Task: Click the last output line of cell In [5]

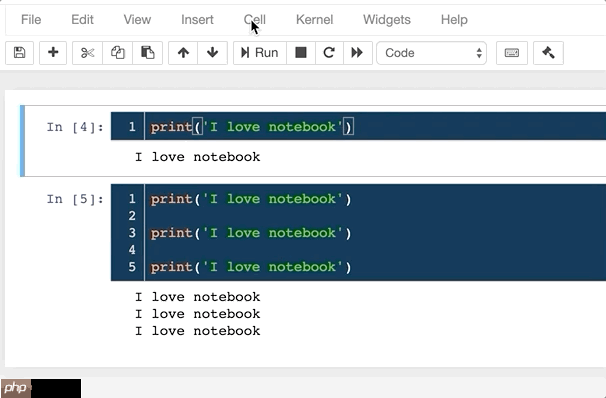Action: (x=197, y=331)
